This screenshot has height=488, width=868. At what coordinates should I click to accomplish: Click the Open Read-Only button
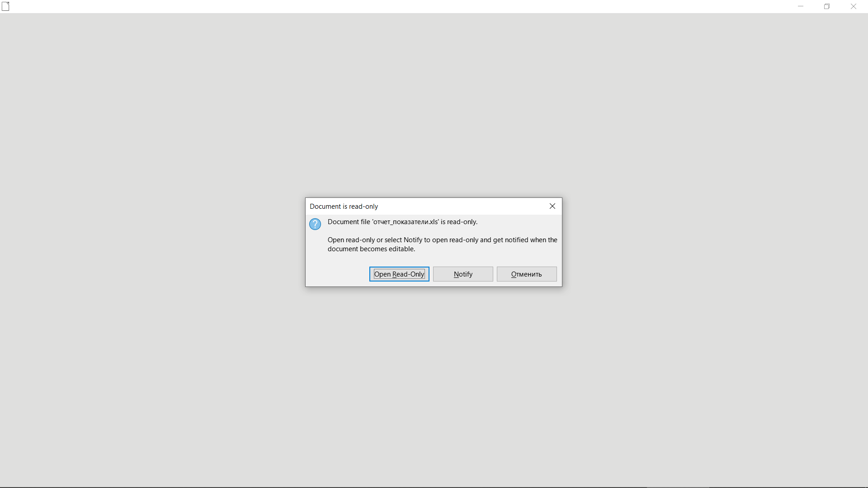(399, 274)
